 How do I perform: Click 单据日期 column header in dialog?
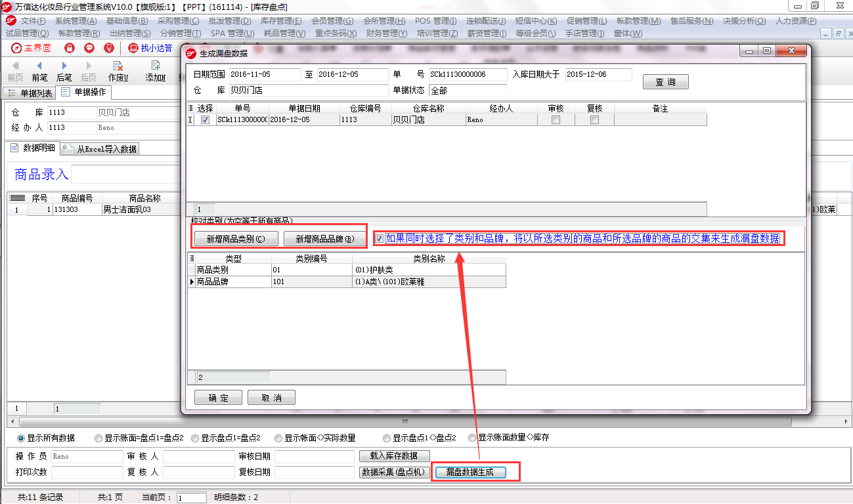(304, 108)
